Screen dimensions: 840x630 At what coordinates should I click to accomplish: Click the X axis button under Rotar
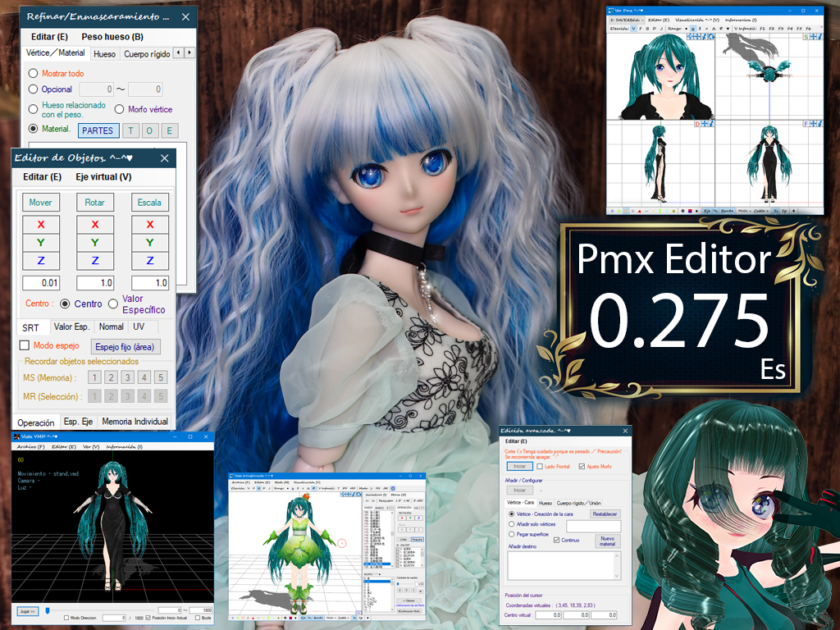tap(95, 225)
